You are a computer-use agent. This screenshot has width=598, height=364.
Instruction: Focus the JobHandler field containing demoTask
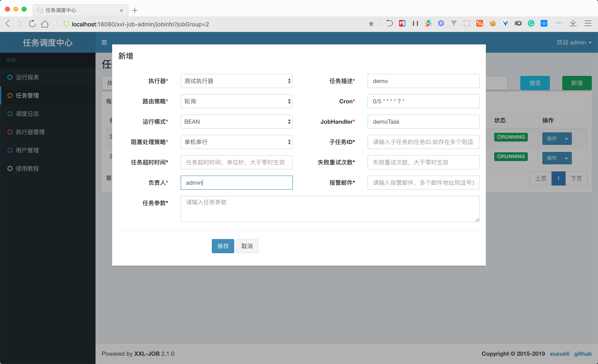(x=423, y=122)
